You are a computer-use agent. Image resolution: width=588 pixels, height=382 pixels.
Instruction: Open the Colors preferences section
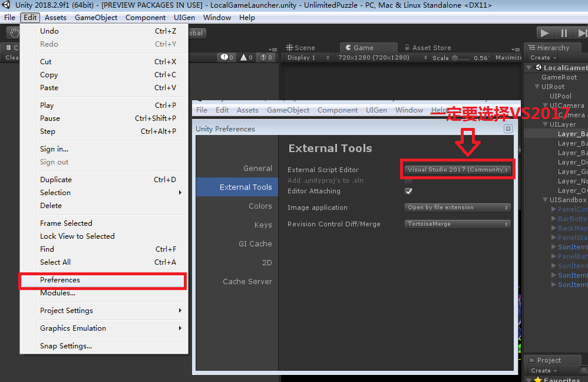(260, 206)
